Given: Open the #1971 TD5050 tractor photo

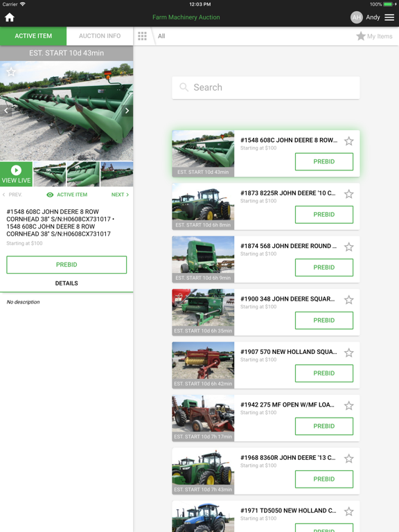Looking at the screenshot, I should (203, 516).
